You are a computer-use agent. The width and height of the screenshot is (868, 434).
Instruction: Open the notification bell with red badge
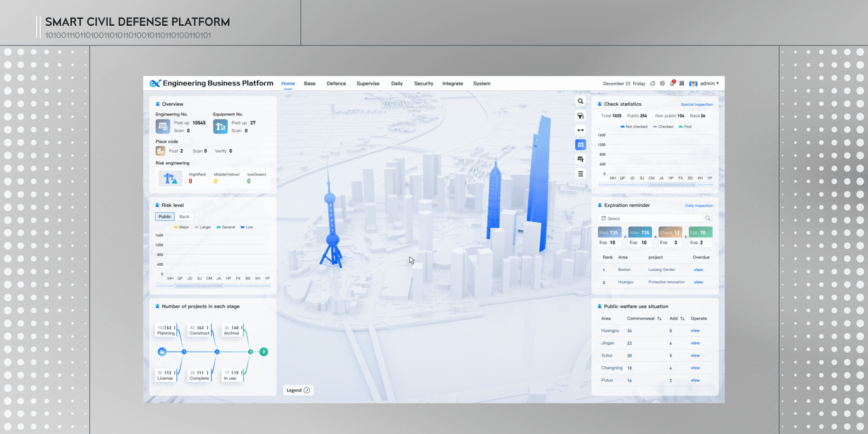(672, 83)
